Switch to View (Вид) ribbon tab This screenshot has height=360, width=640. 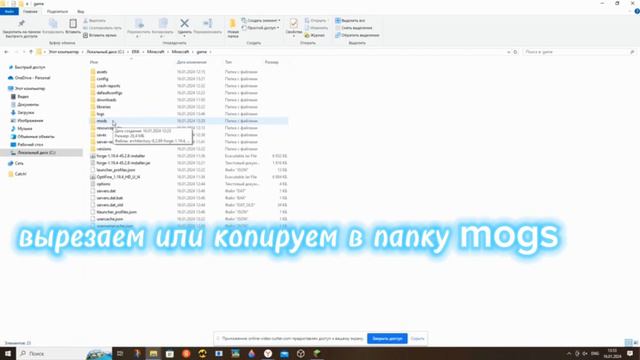click(81, 11)
